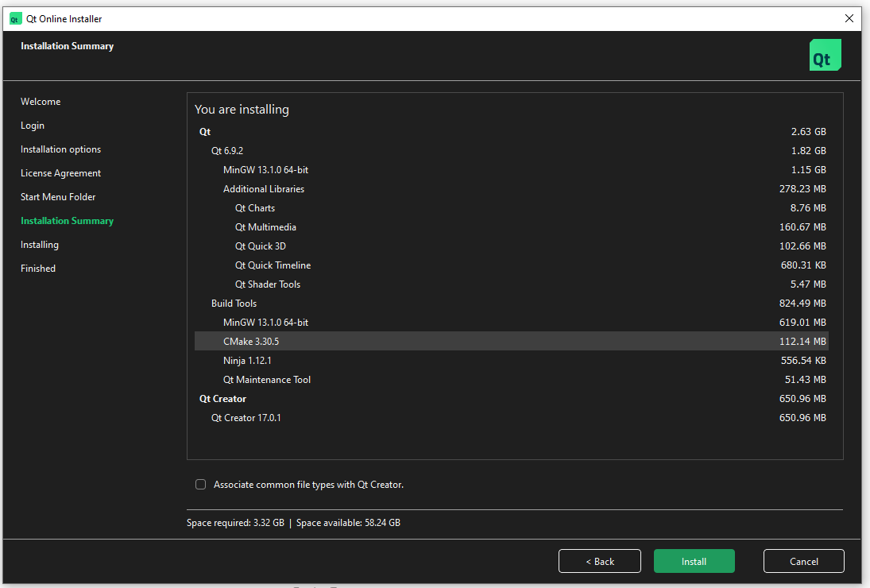Click the 112.14 MB size value
This screenshot has width=870, height=588.
point(802,341)
